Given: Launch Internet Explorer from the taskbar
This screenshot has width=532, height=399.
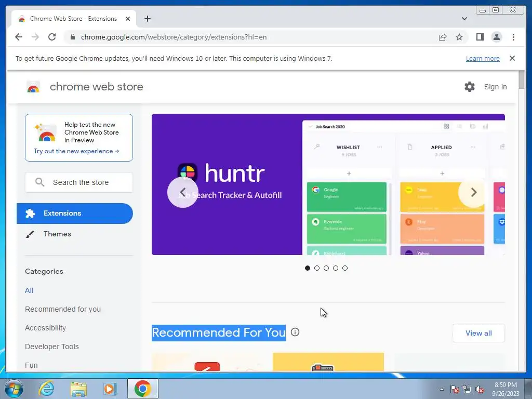Looking at the screenshot, I should (x=46, y=389).
